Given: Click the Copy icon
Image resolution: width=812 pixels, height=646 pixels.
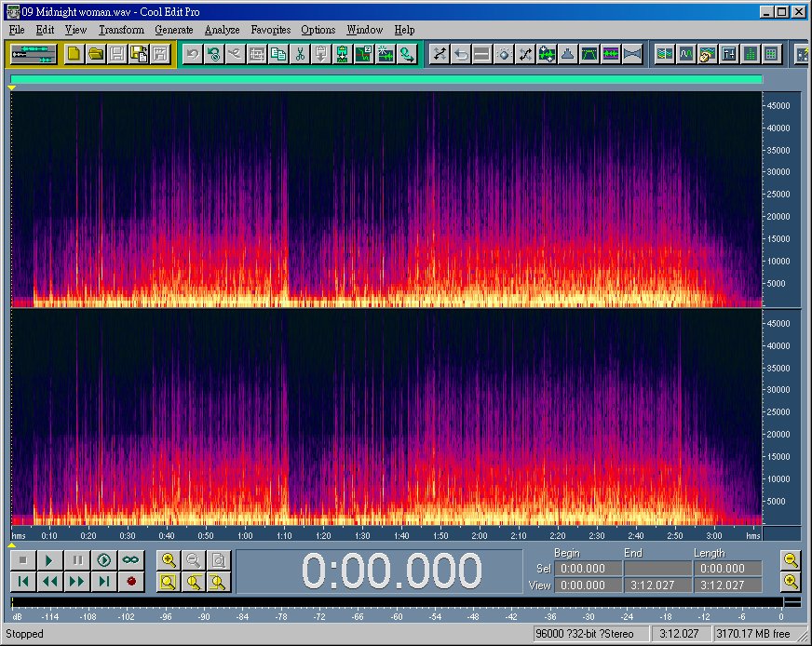Looking at the screenshot, I should (x=278, y=54).
